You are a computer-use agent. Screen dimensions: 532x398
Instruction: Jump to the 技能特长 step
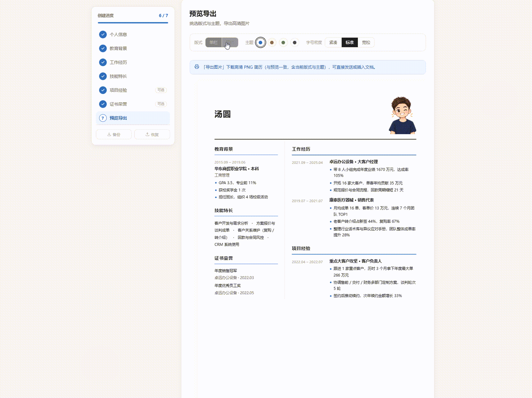(133, 76)
